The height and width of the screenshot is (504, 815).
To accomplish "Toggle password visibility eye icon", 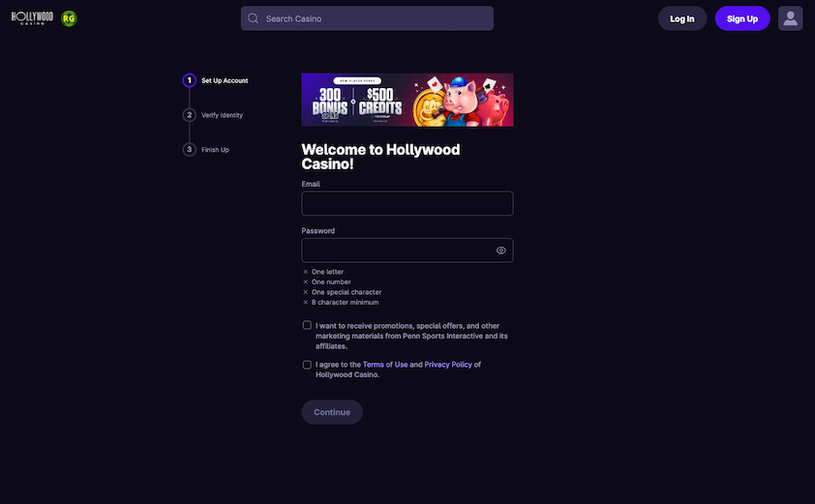I will 500,251.
